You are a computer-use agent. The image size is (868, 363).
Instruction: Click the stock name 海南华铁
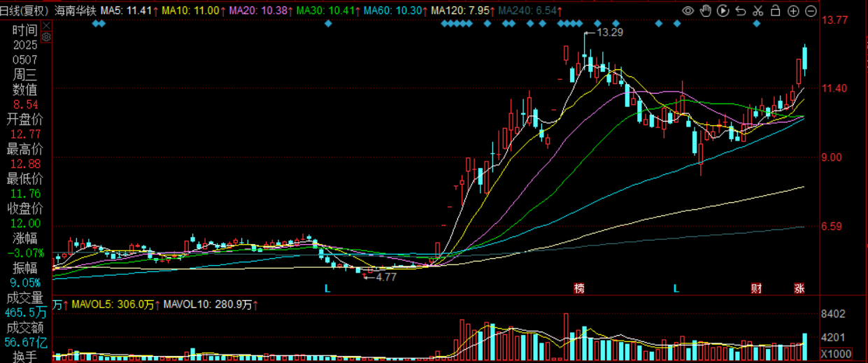click(75, 11)
